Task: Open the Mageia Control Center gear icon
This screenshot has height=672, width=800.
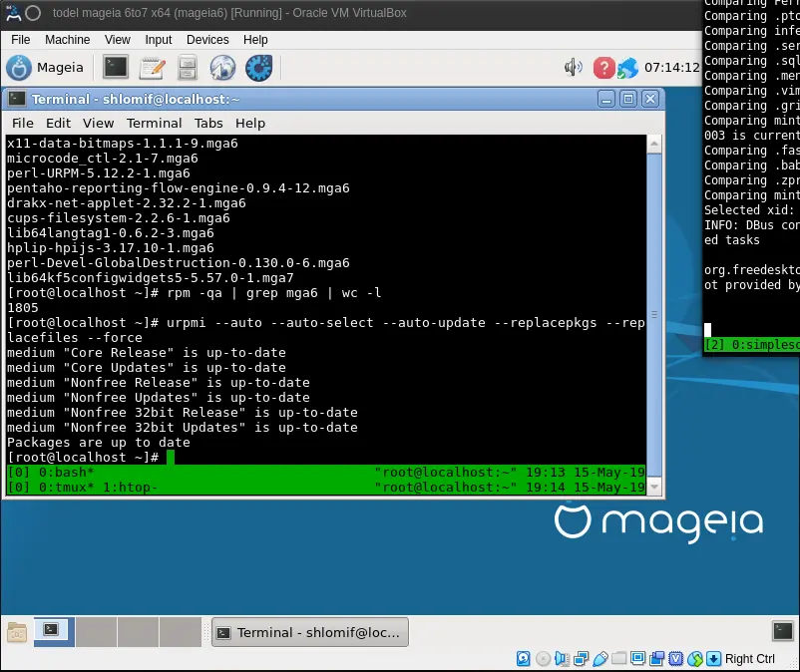Action: click(x=258, y=68)
